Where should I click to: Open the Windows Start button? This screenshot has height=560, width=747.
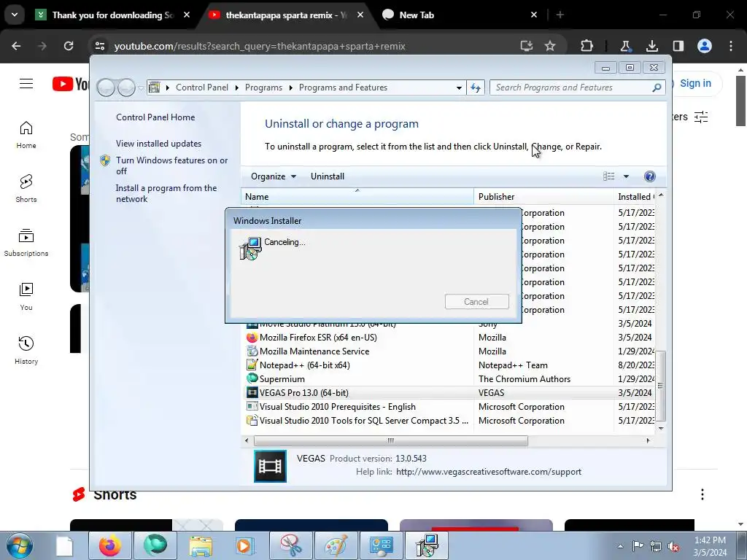coord(20,545)
